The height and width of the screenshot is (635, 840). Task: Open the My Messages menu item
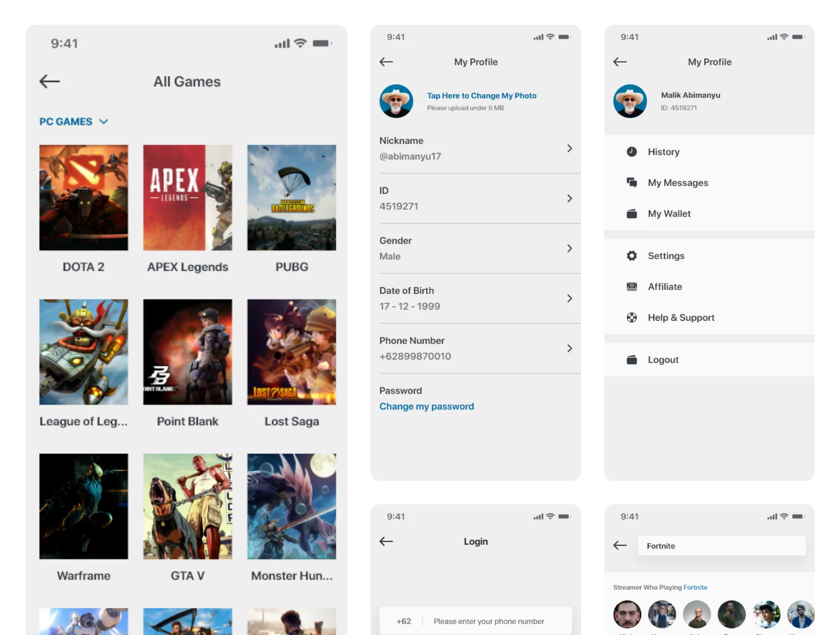click(x=709, y=183)
